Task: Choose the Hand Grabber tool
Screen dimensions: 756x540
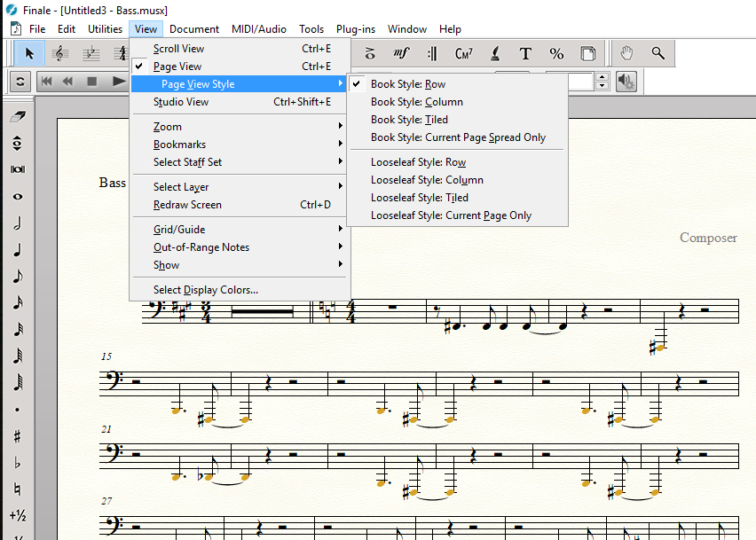Action: pyautogui.click(x=626, y=53)
